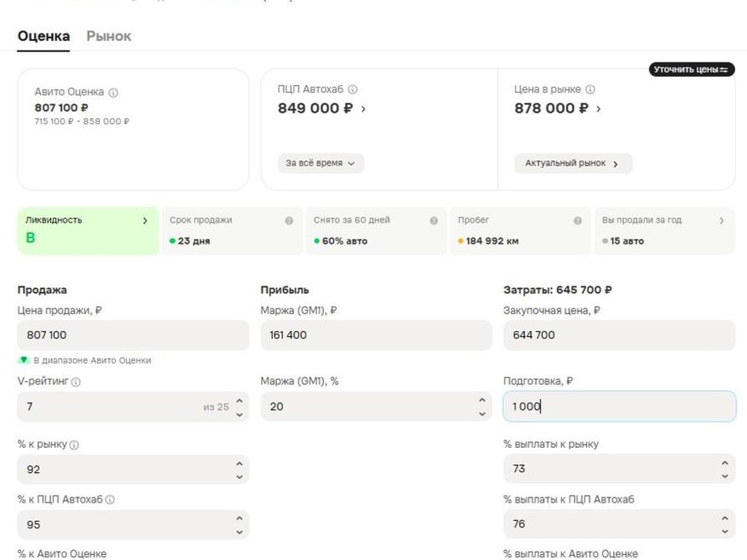Expand the Ликвидность card chevron
The height and width of the screenshot is (560, 747).
tap(146, 221)
